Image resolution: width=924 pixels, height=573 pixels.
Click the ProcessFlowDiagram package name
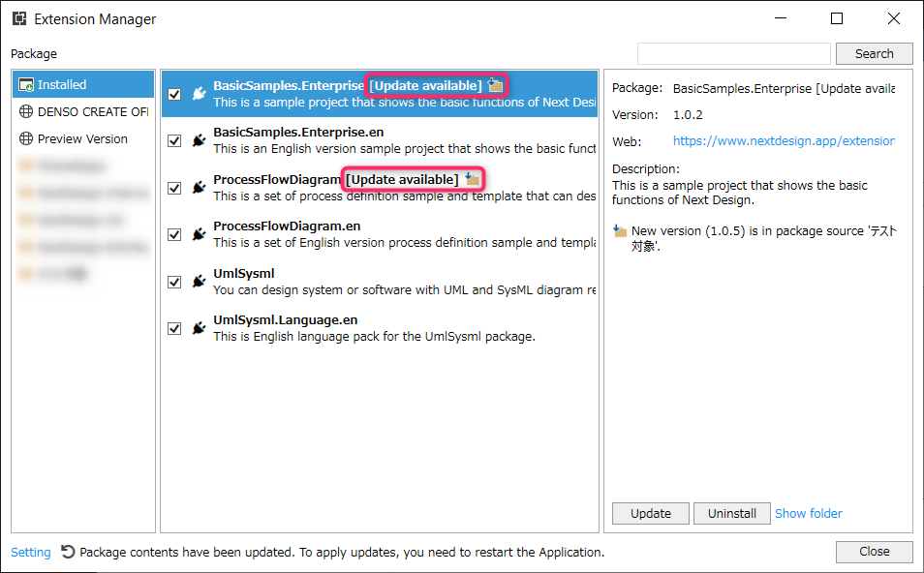277,179
